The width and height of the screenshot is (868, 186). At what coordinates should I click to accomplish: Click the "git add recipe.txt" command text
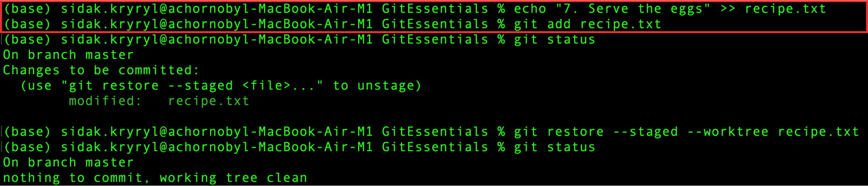coord(587,24)
